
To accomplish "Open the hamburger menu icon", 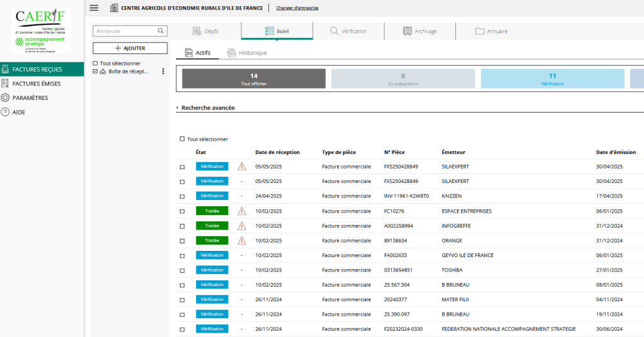I will (94, 8).
